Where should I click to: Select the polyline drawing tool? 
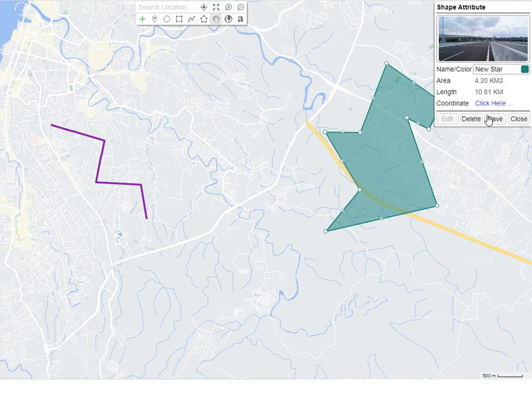[x=192, y=19]
